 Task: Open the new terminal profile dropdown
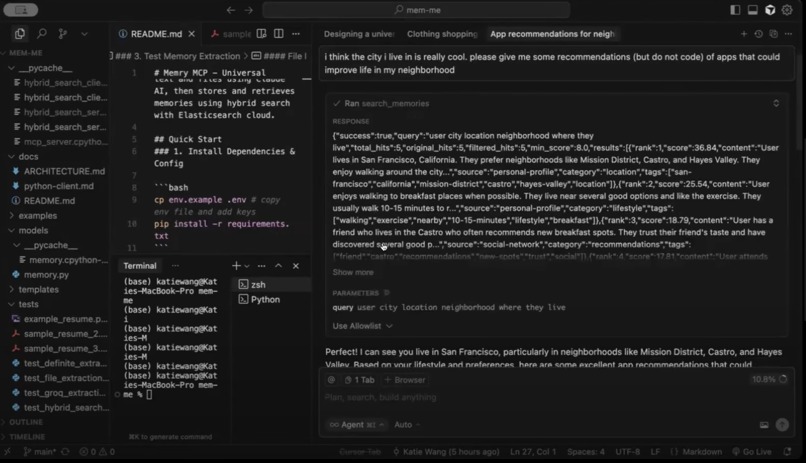coord(247,266)
